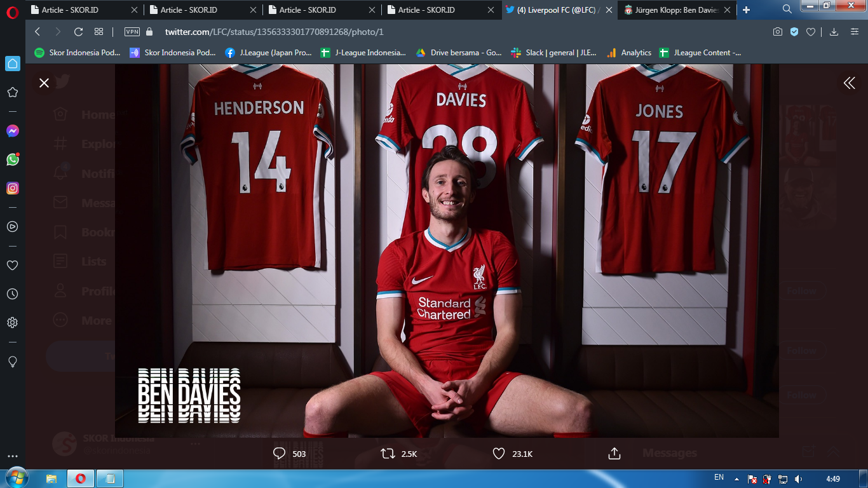The image size is (868, 488).
Task: Take a snapshot with the camera icon
Action: point(777,32)
